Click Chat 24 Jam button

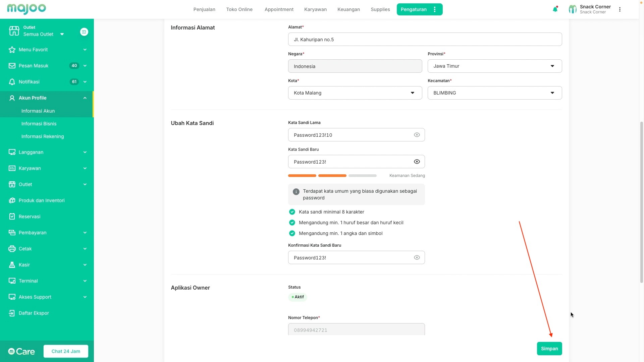(66, 351)
